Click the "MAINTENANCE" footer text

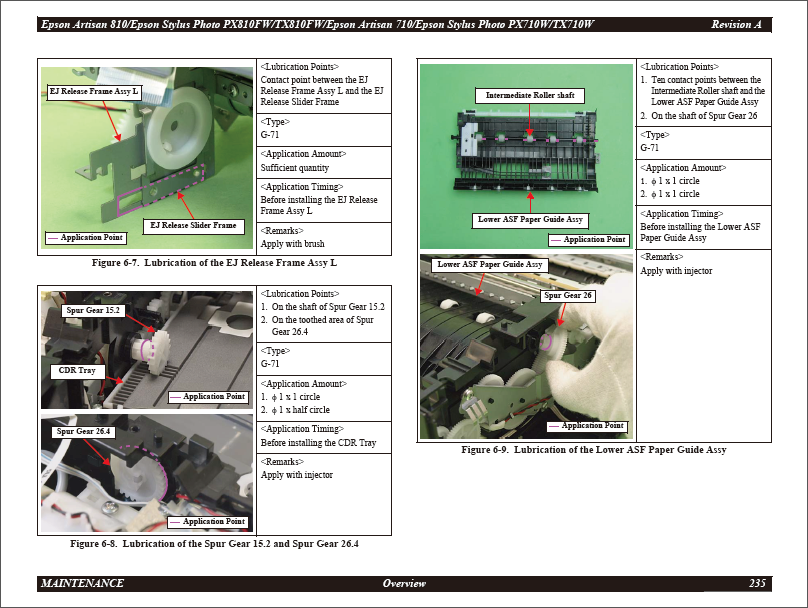pyautogui.click(x=83, y=583)
